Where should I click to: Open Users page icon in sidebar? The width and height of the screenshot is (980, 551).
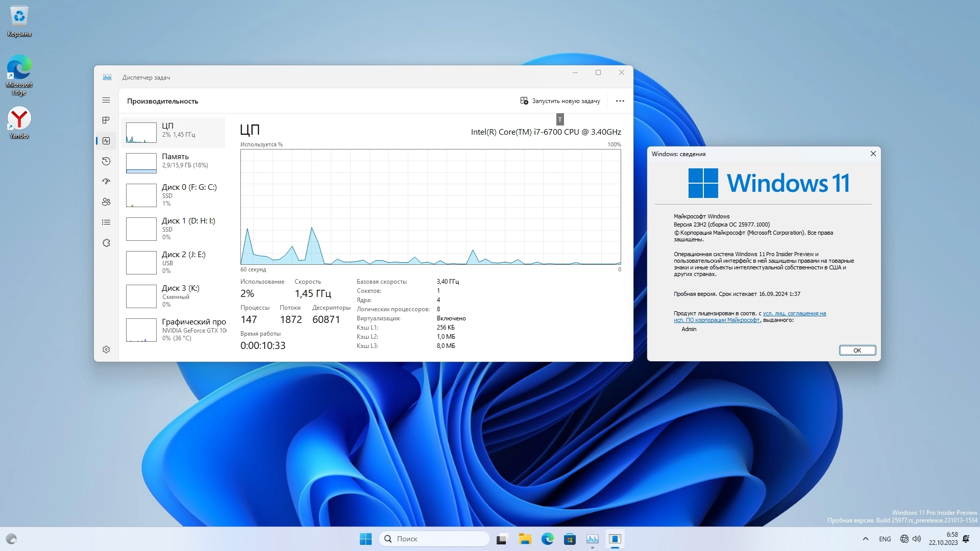click(x=106, y=202)
